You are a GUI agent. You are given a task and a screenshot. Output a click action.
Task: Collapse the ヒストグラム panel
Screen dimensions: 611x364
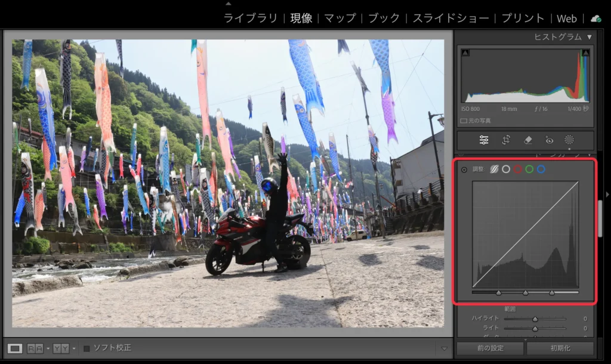[x=590, y=37]
